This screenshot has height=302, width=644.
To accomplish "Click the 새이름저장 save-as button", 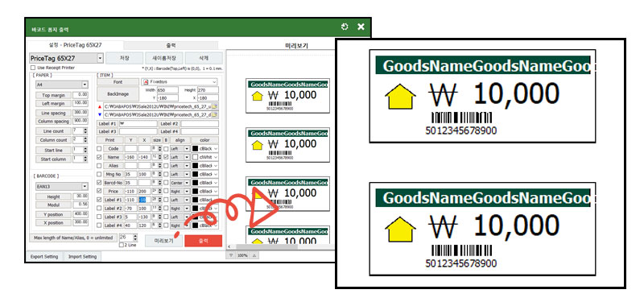I will [163, 58].
